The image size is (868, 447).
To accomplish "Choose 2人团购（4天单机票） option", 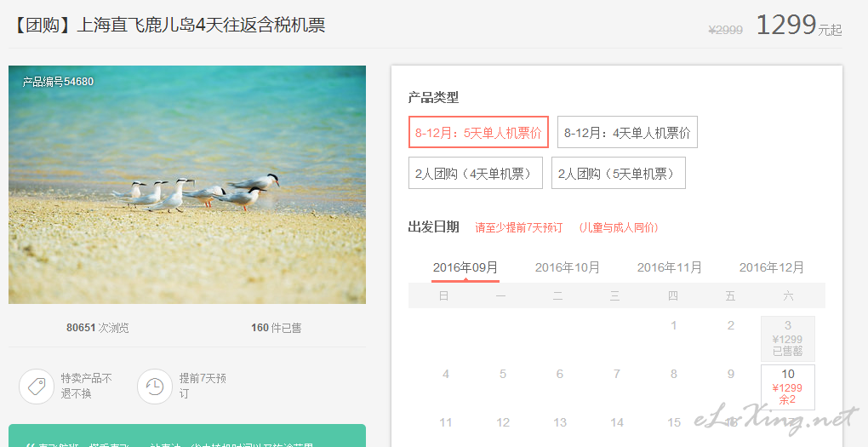I will pos(476,174).
